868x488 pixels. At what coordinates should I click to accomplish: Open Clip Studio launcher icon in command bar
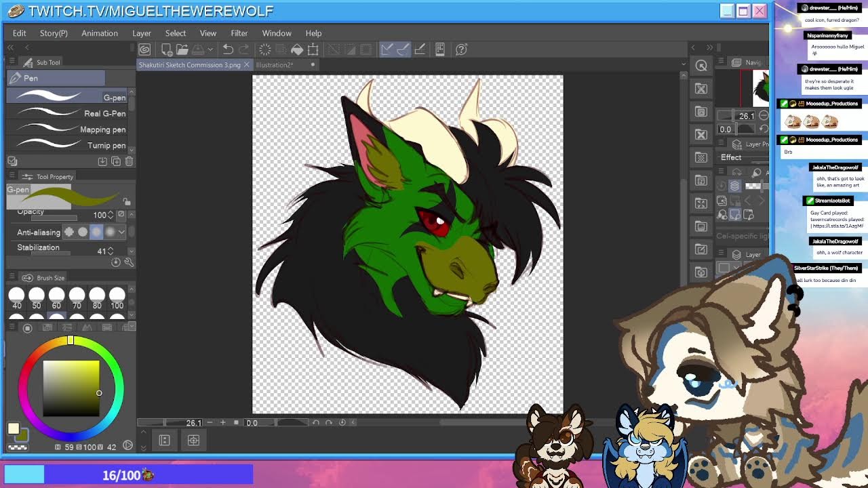(x=144, y=49)
